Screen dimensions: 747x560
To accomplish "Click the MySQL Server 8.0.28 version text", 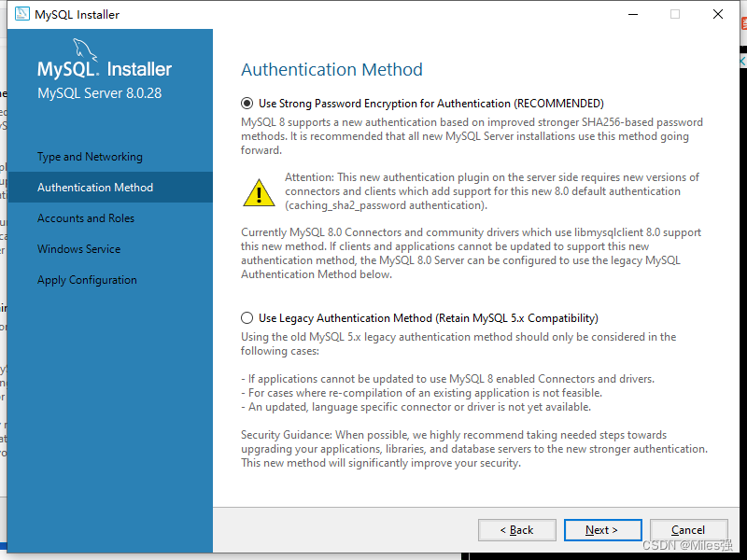I will pos(100,92).
